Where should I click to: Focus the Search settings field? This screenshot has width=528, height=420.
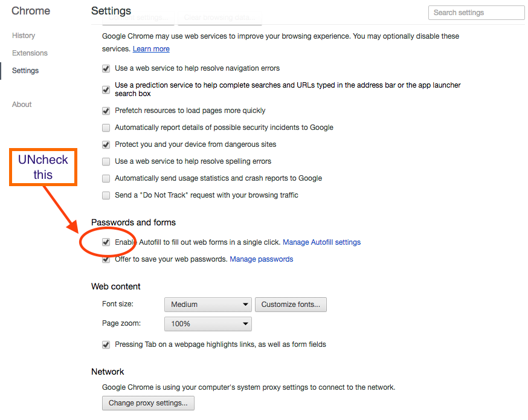pos(476,13)
